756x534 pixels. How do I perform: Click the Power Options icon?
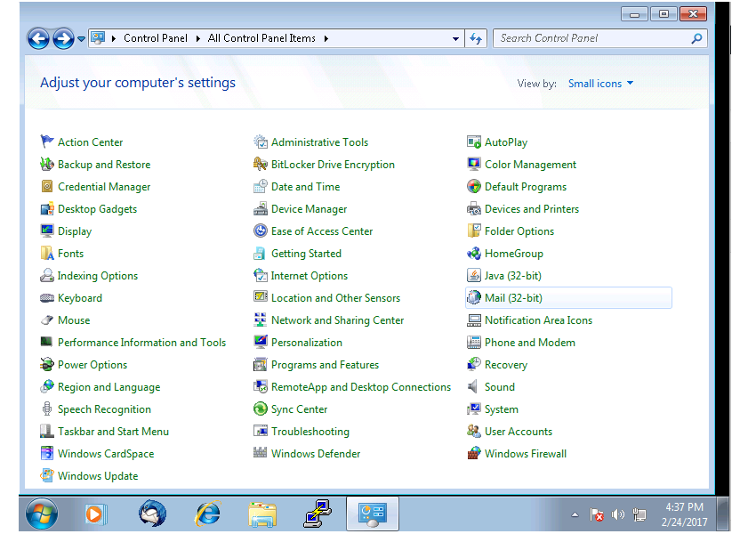[x=47, y=364]
